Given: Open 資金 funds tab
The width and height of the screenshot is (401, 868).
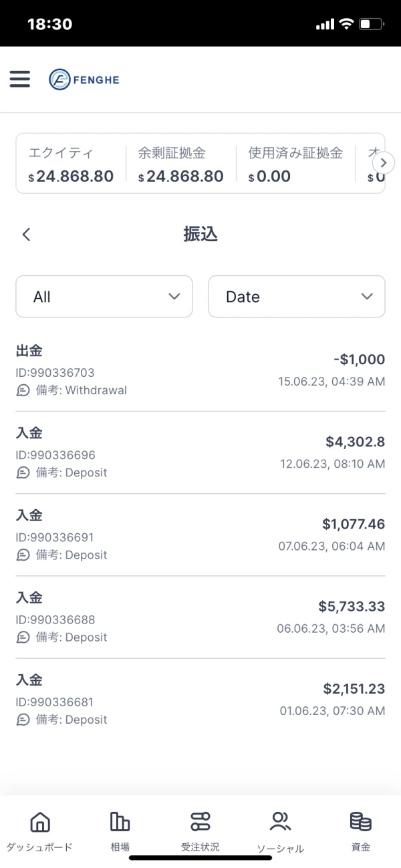Looking at the screenshot, I should point(360,831).
